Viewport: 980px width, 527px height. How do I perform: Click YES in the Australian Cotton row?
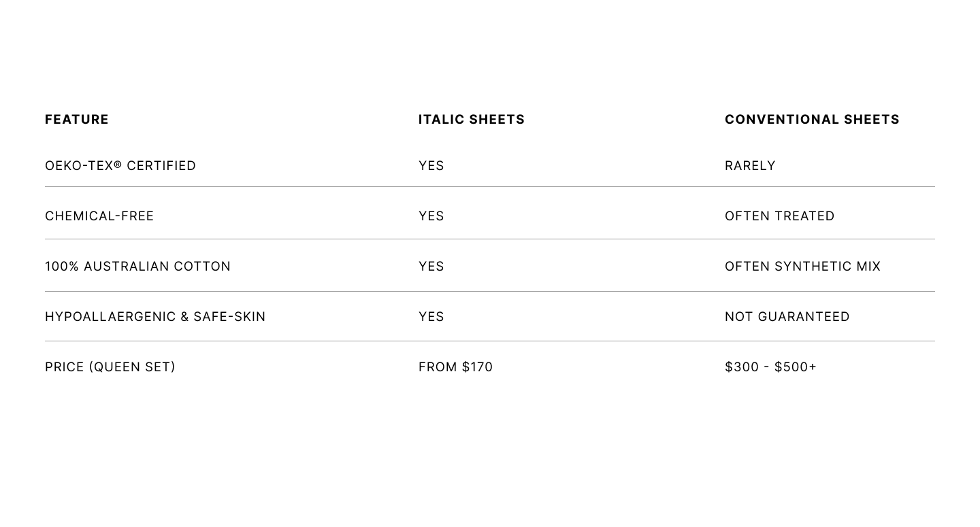tap(431, 267)
